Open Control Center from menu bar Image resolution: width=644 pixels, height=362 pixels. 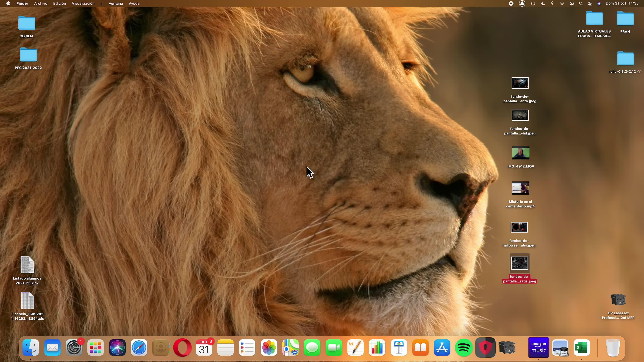pyautogui.click(x=590, y=3)
